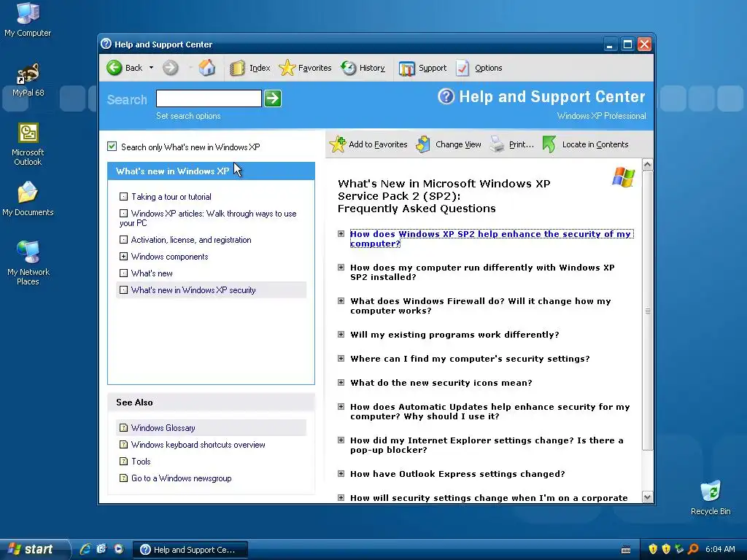Open Windows Glossary link
This screenshot has height=560, width=747.
(163, 427)
